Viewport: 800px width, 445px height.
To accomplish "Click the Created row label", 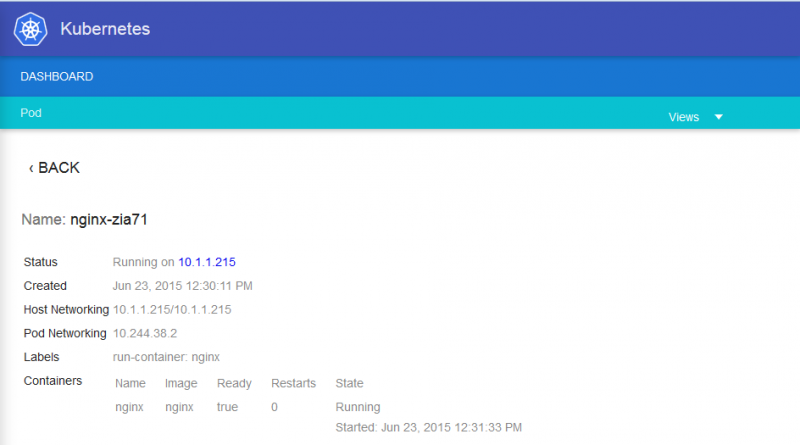I will [x=45, y=286].
